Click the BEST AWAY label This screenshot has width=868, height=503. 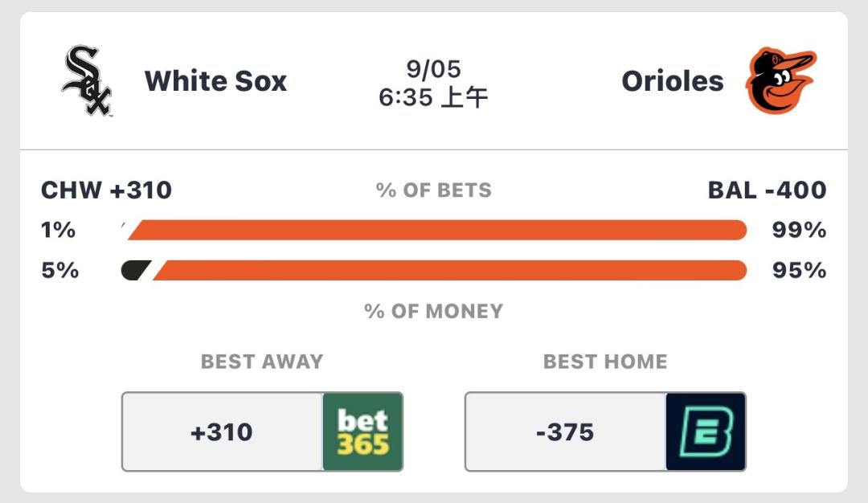(x=262, y=362)
